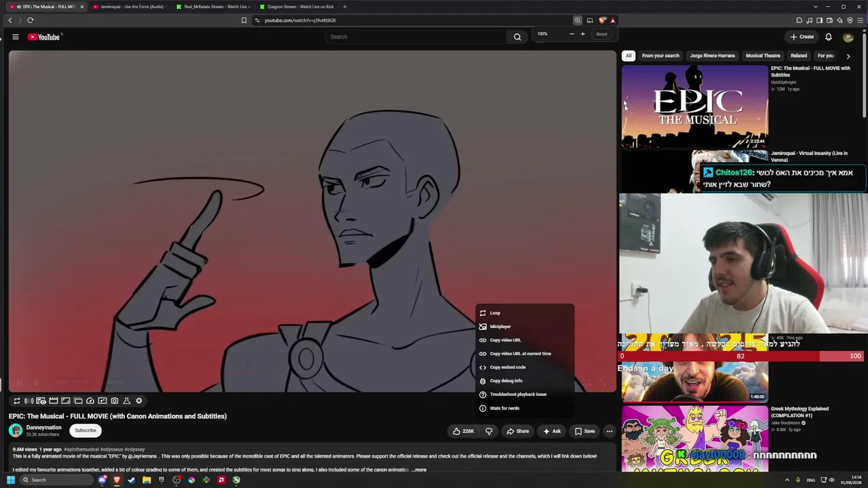Open EPIC: The Musical sidebar video thumbnail
868x488 pixels.
pyautogui.click(x=694, y=106)
